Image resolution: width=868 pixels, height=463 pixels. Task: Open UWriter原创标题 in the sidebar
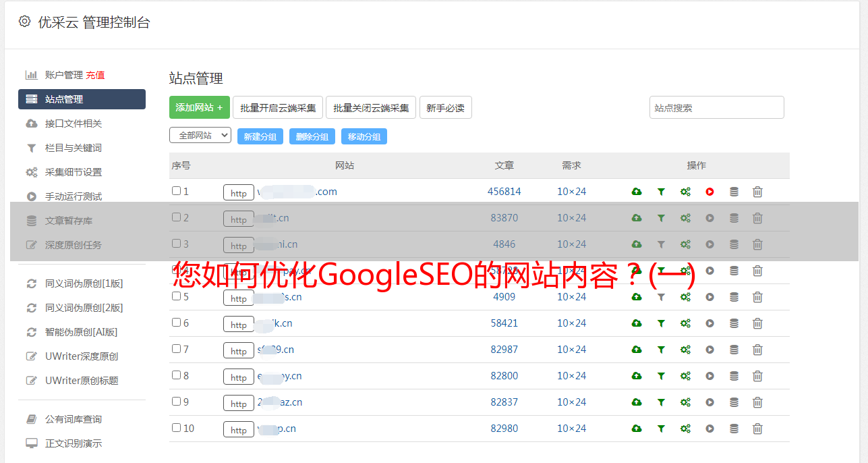point(82,381)
